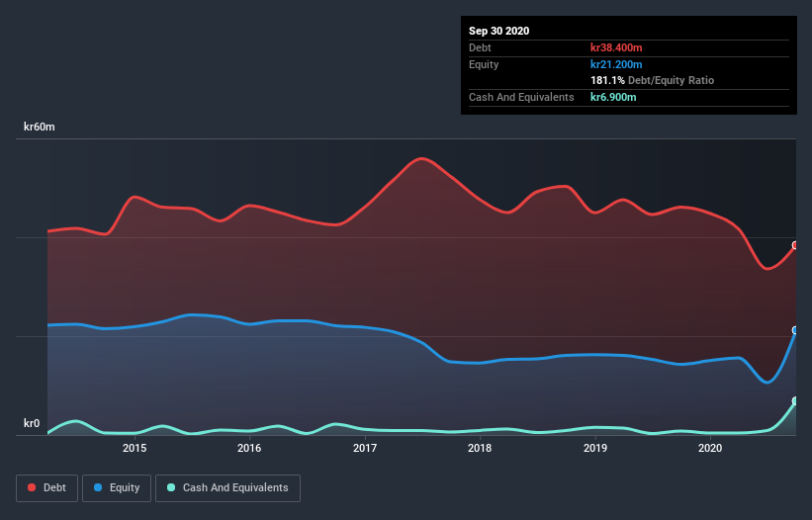Click the red Debt legend dot
Image resolution: width=812 pixels, height=520 pixels.
32,487
